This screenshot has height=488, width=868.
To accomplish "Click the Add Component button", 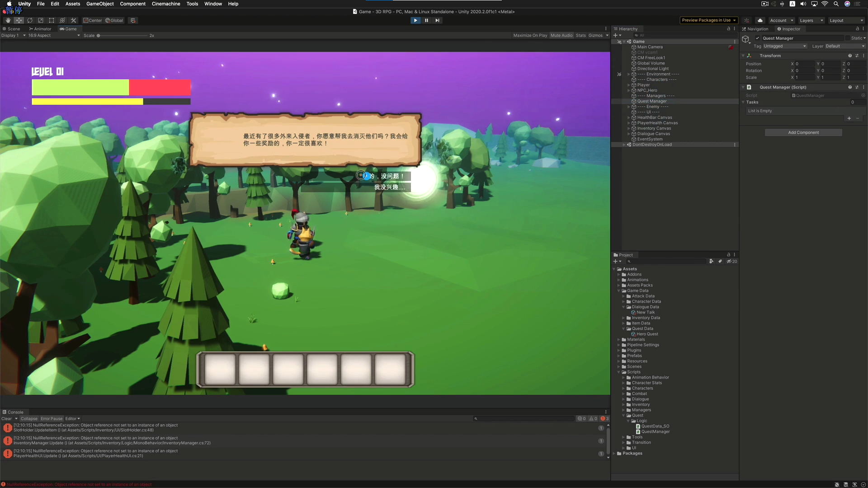I will [x=803, y=132].
